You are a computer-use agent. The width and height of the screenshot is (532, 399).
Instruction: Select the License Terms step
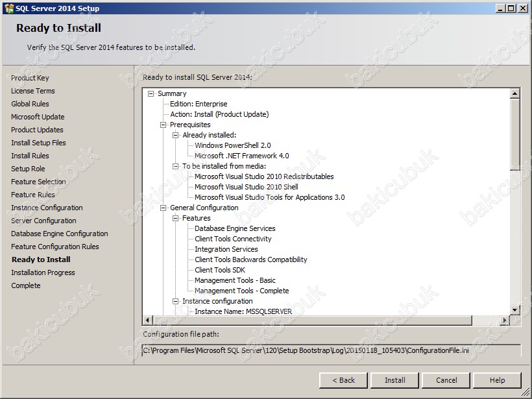click(x=33, y=91)
